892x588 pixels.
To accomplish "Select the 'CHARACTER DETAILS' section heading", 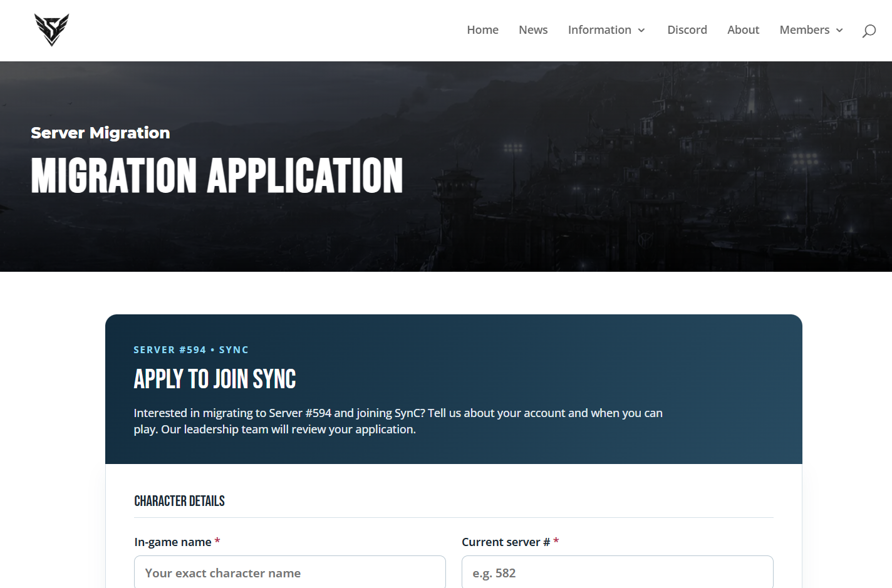I will [x=179, y=501].
